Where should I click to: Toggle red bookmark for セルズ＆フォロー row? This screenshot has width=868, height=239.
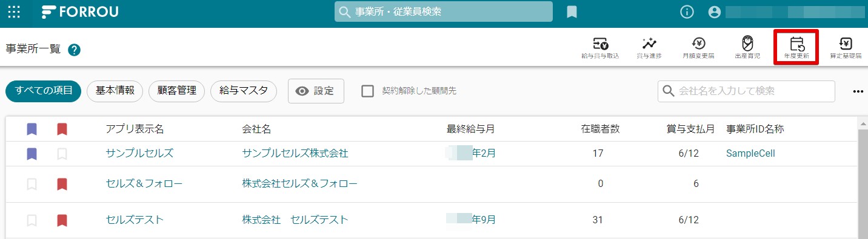pos(62,184)
